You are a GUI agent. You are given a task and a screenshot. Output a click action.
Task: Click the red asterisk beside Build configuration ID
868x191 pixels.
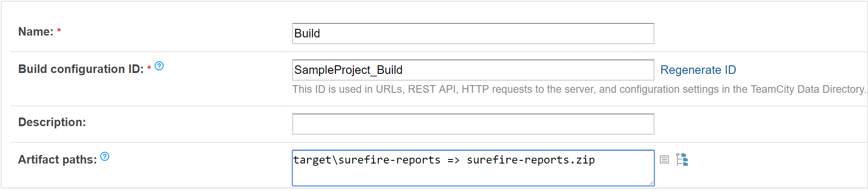coord(149,68)
